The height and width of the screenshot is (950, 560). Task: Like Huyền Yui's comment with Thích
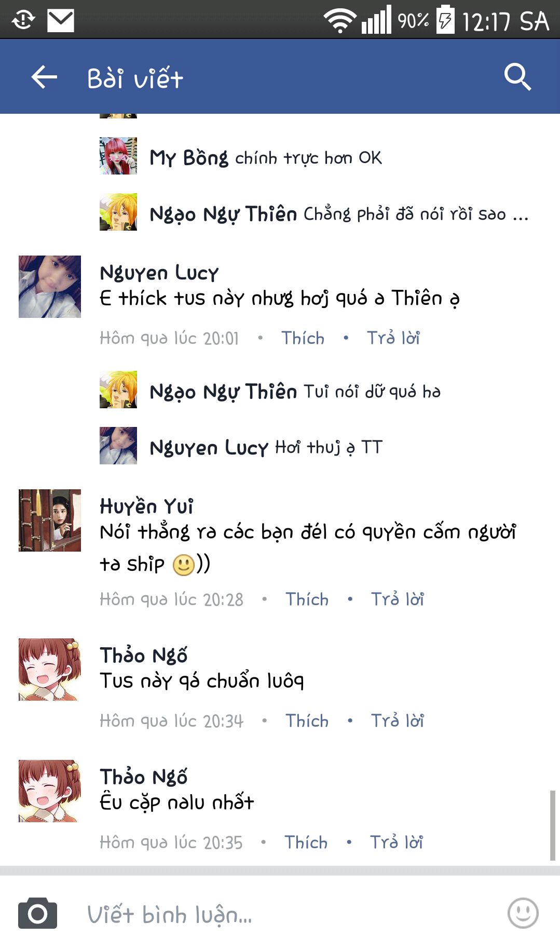307,599
